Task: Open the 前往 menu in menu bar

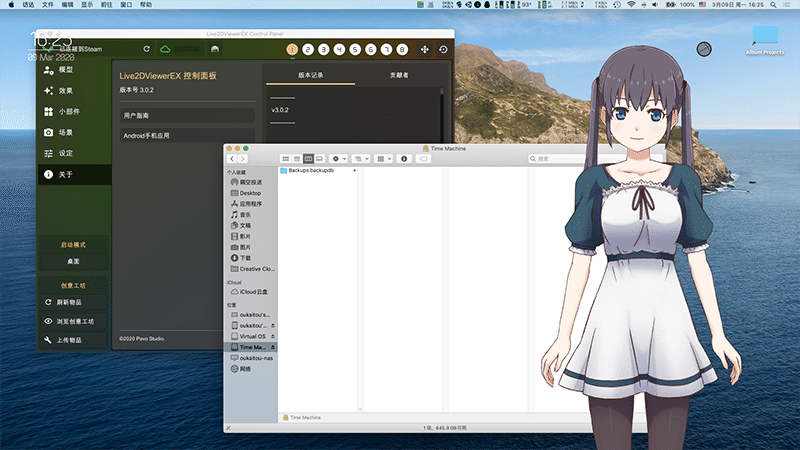Action: point(106,5)
